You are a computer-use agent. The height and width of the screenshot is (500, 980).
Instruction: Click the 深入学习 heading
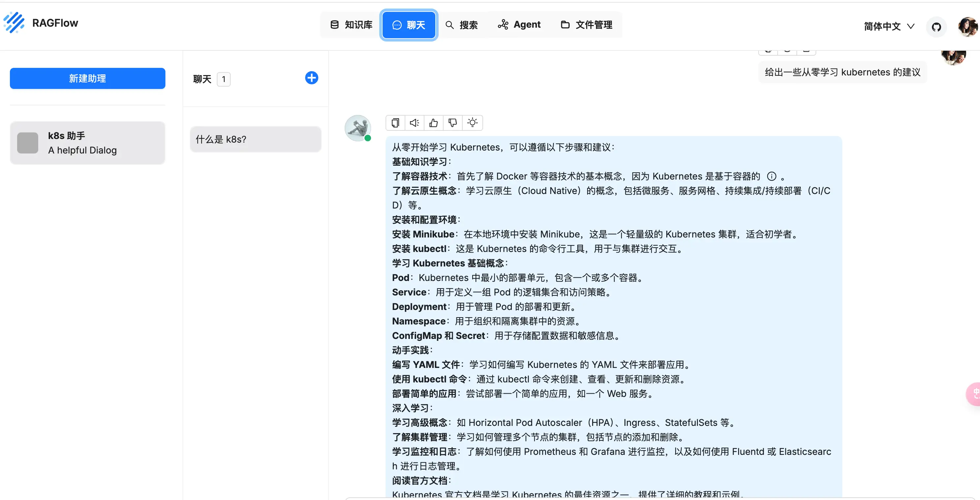(412, 408)
